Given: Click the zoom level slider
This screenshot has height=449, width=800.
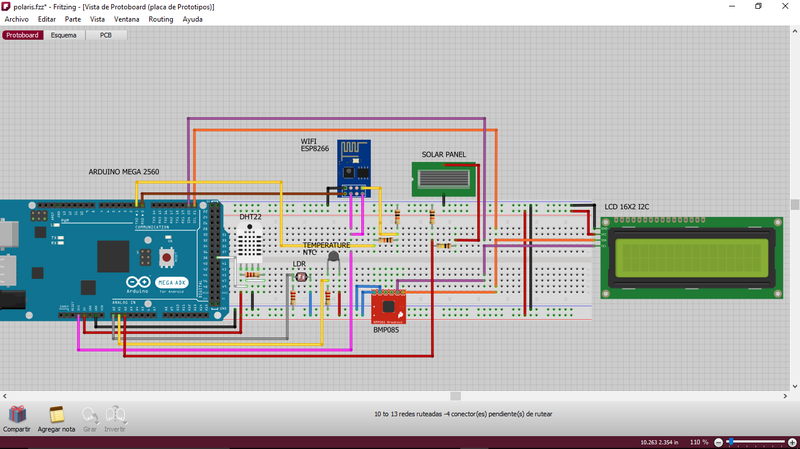Looking at the screenshot, I should click(760, 441).
